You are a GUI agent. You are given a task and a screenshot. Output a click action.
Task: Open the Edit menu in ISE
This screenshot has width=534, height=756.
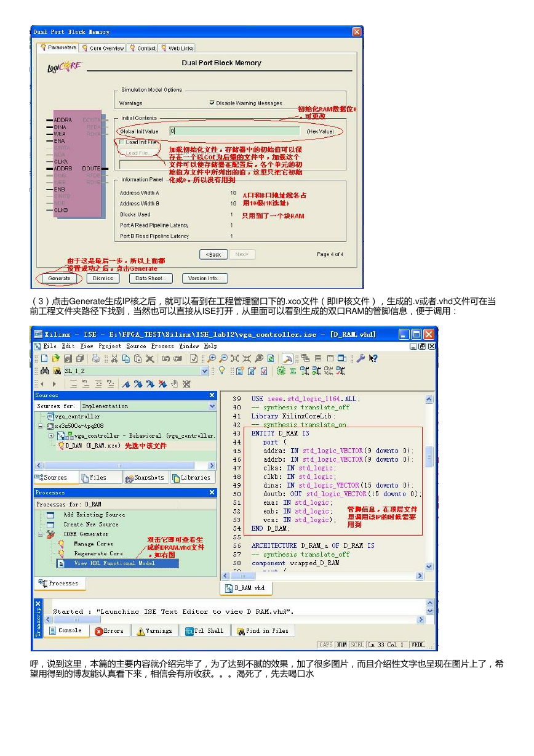tap(67, 346)
